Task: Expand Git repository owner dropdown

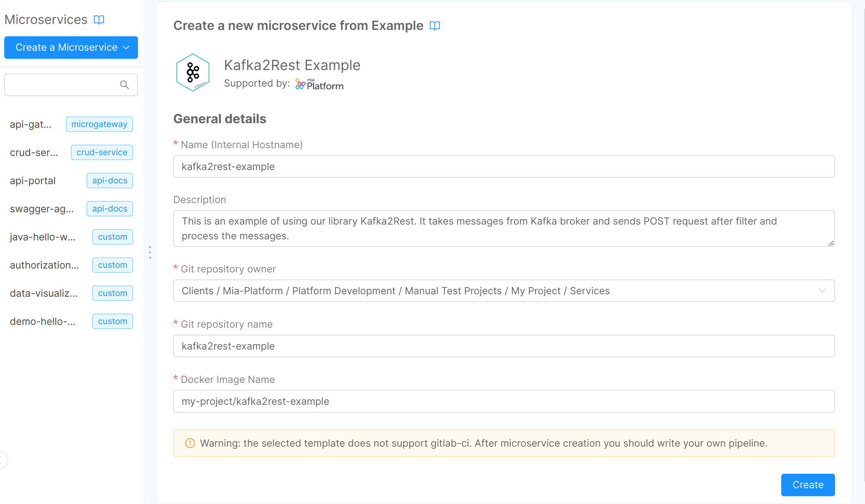Action: (503, 291)
